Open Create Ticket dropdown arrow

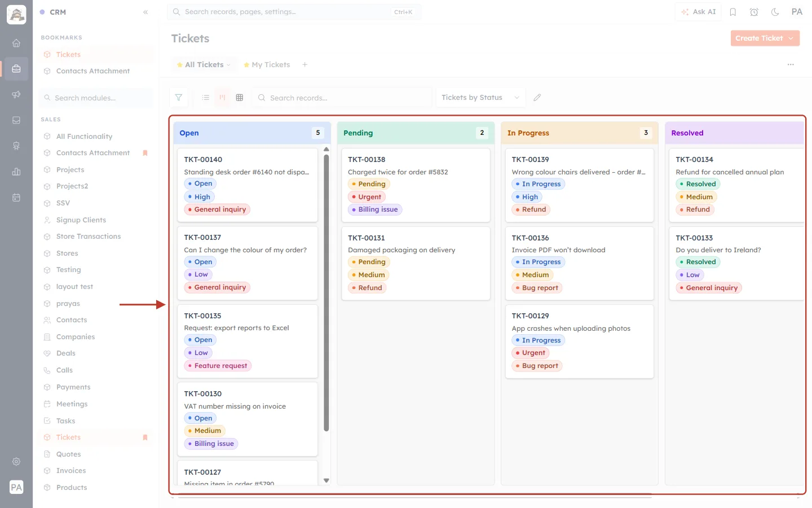click(x=791, y=38)
